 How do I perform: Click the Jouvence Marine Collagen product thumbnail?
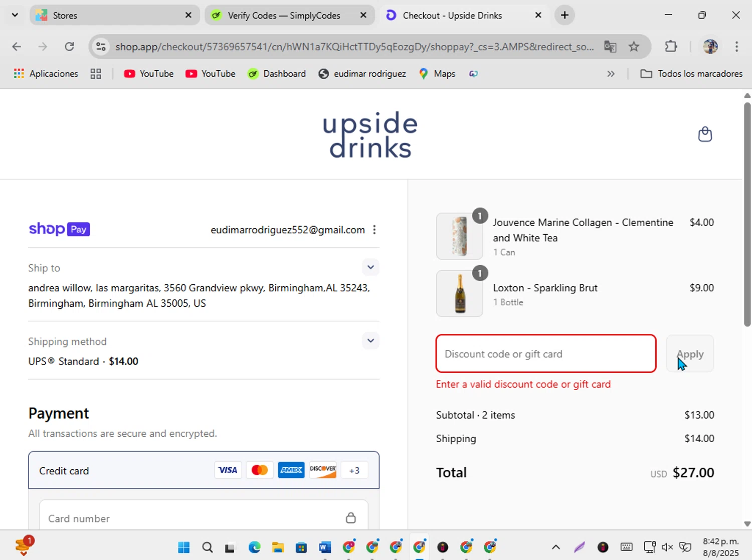point(459,236)
